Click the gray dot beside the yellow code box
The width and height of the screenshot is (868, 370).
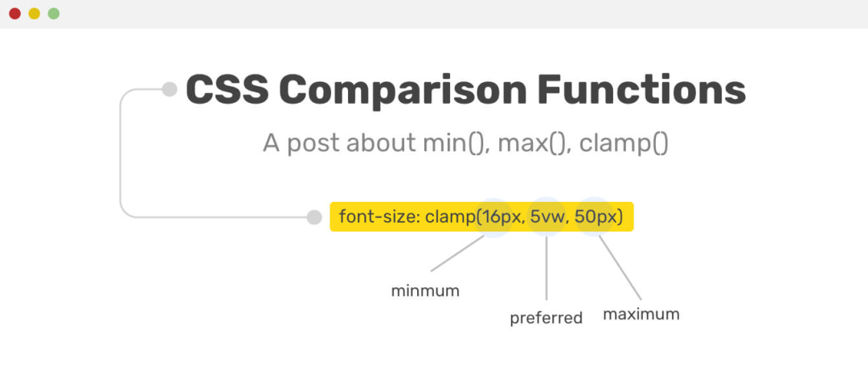tap(314, 217)
